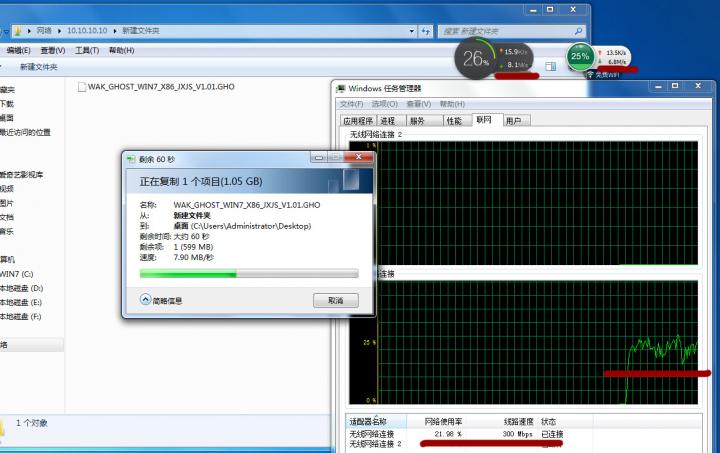Viewport: 720px width, 453px height.
Task: Click the green 25% accelerator ball
Action: (580, 57)
